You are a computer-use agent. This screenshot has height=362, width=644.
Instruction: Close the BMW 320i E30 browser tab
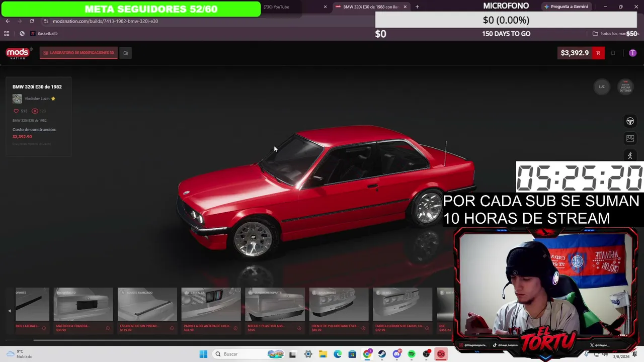405,7
